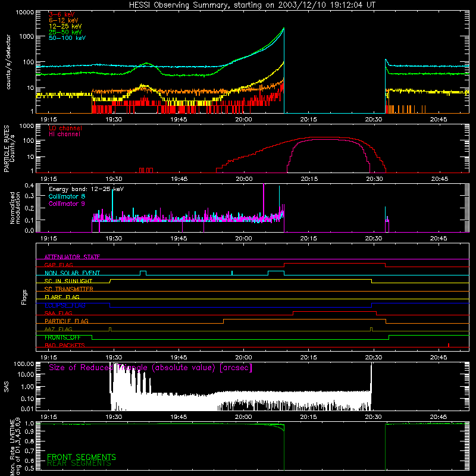This screenshot has width=476, height=476.
Task: Click the 19:15 tick under the counts panel
Action: pyautogui.click(x=49, y=120)
